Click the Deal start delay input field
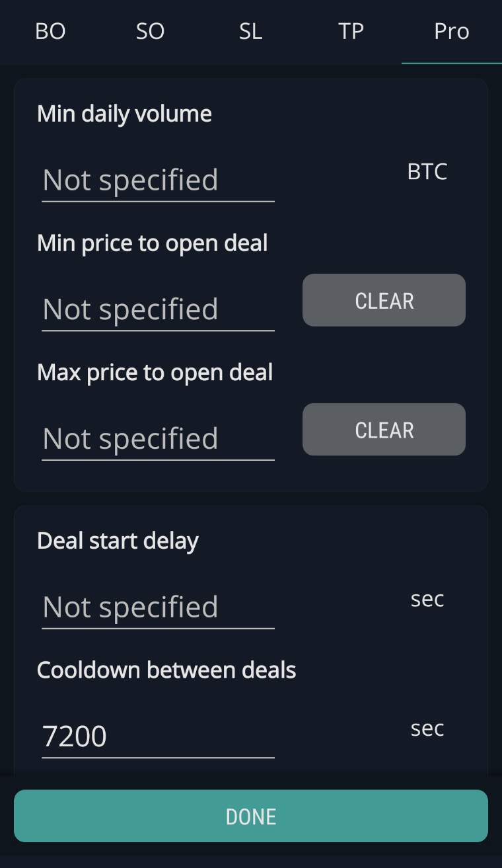The height and width of the screenshot is (868, 502). [x=159, y=607]
